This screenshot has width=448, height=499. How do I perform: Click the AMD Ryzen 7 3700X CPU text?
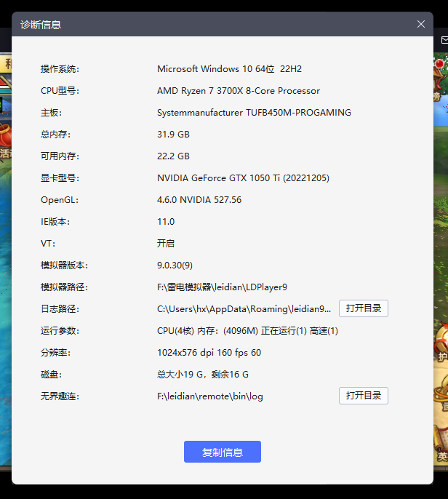238,91
